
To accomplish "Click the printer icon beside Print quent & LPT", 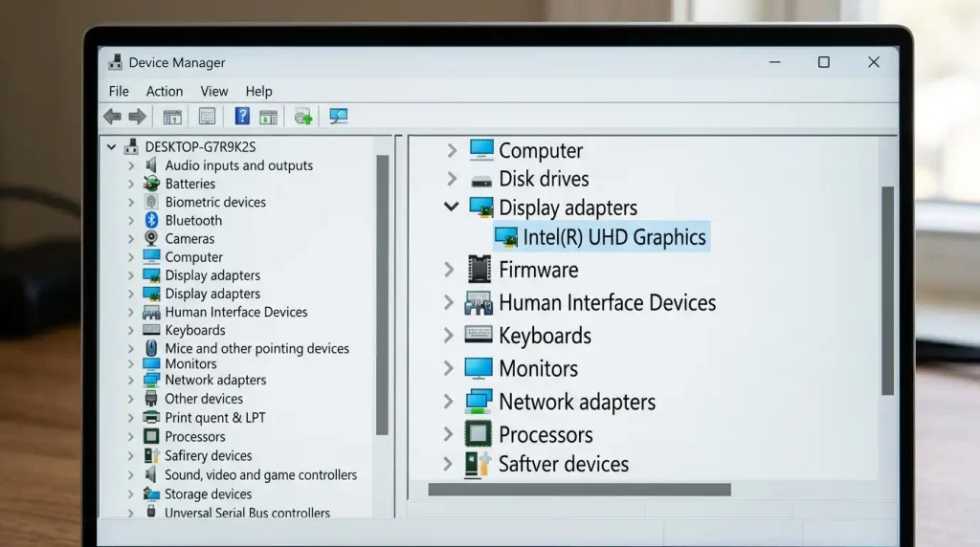I will (151, 417).
